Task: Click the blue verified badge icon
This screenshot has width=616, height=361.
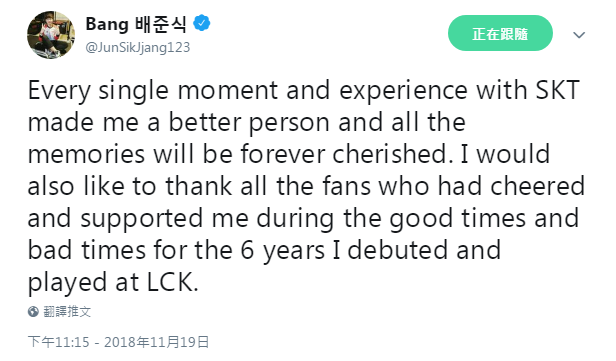Action: (202, 24)
